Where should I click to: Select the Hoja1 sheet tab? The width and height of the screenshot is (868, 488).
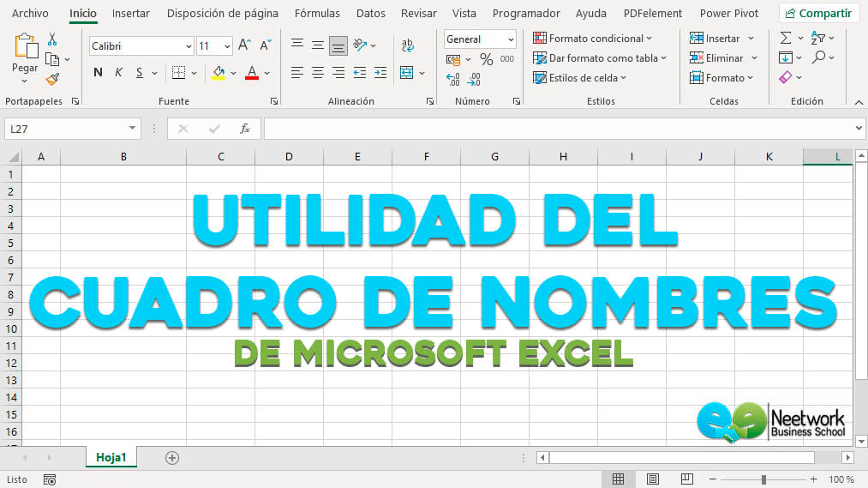tap(111, 457)
